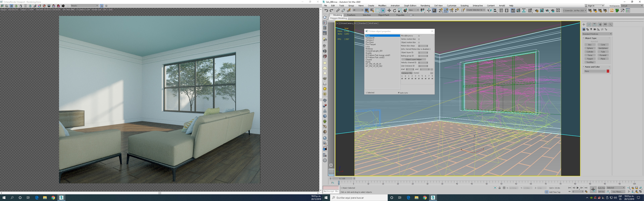The width and height of the screenshot is (644, 201).
Task: Activate the Select Object tool
Action: (367, 11)
